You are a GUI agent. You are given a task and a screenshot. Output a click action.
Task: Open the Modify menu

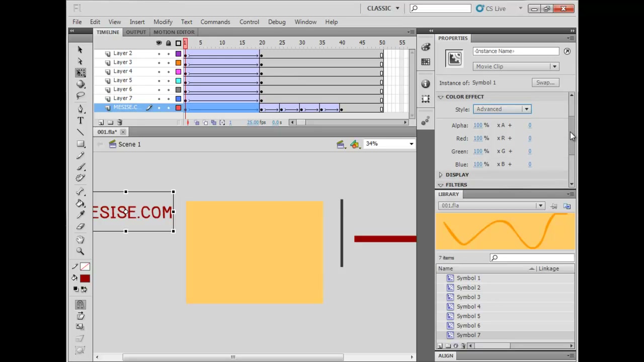pyautogui.click(x=163, y=22)
